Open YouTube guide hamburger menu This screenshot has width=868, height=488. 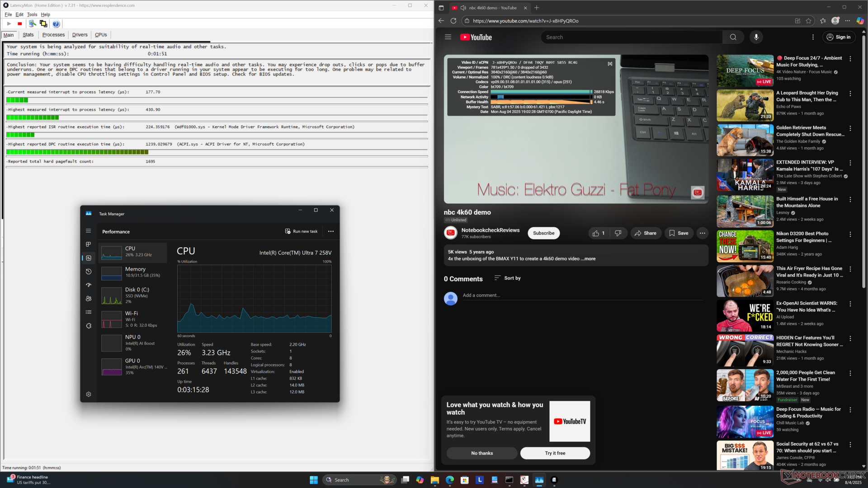[x=448, y=37]
